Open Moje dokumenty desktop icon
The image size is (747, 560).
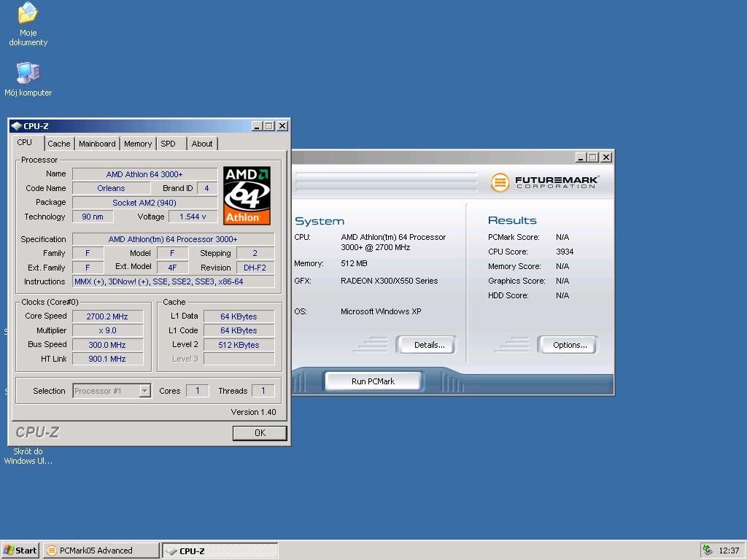(28, 25)
